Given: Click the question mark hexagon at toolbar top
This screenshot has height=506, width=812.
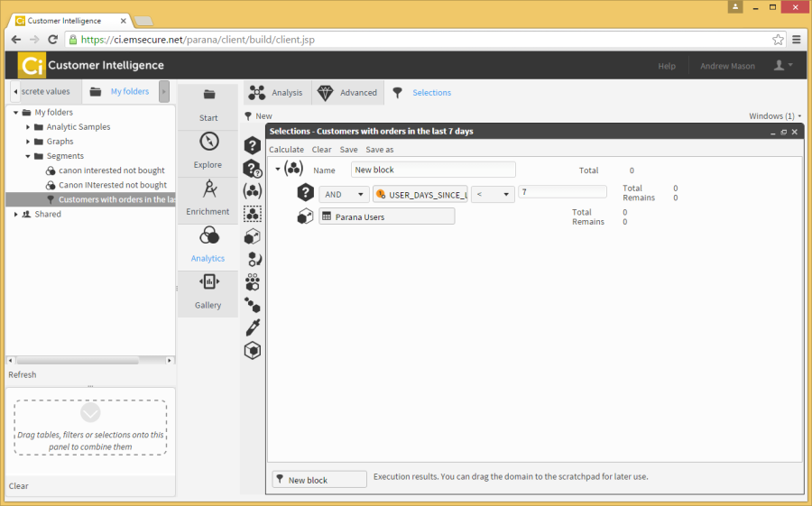Looking at the screenshot, I should tap(253, 145).
